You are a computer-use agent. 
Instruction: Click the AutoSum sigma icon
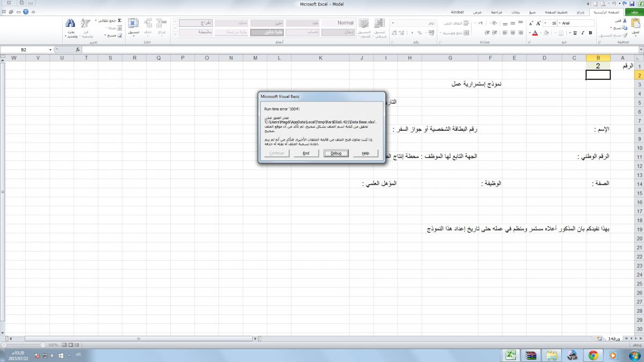pos(120,20)
